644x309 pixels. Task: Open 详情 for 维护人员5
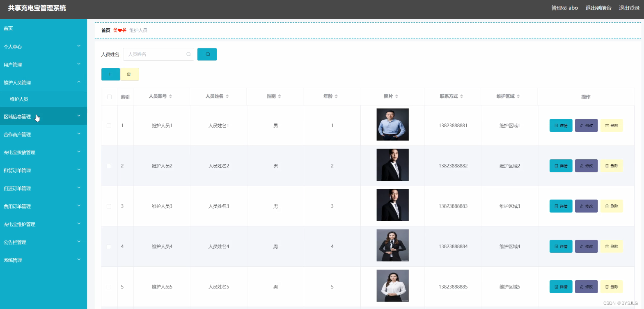click(x=561, y=286)
